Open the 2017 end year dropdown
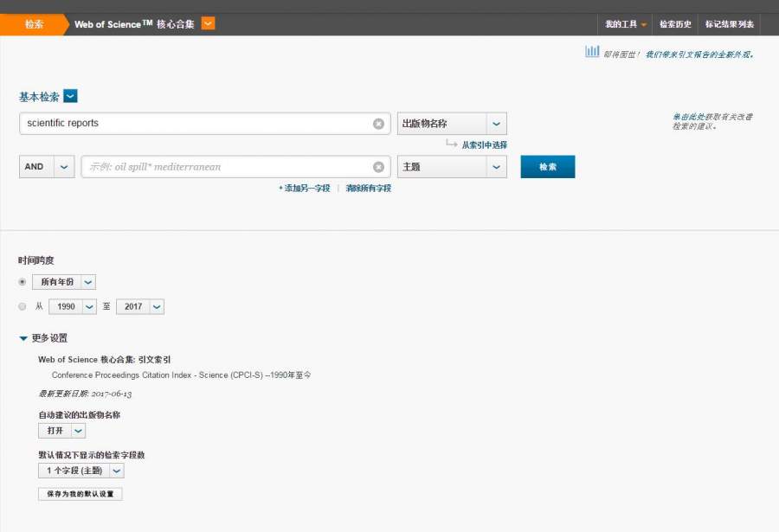The width and height of the screenshot is (779, 532). coord(140,307)
